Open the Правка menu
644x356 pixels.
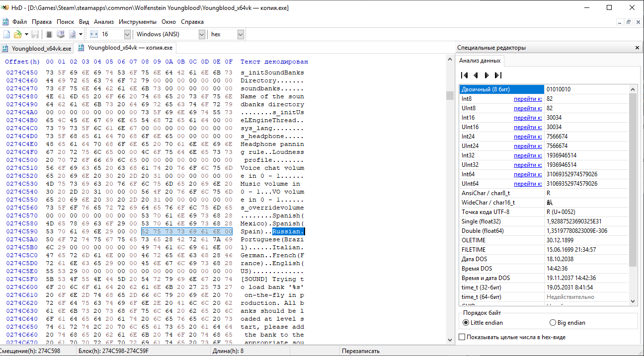42,22
